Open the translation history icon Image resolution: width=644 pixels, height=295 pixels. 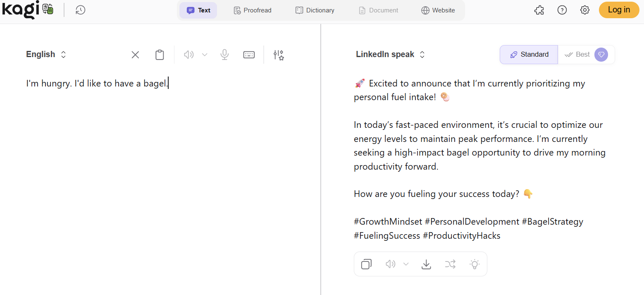81,10
